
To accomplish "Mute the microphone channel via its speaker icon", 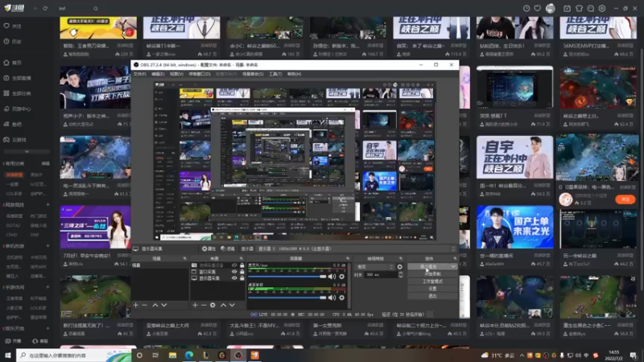I will 332,277.
